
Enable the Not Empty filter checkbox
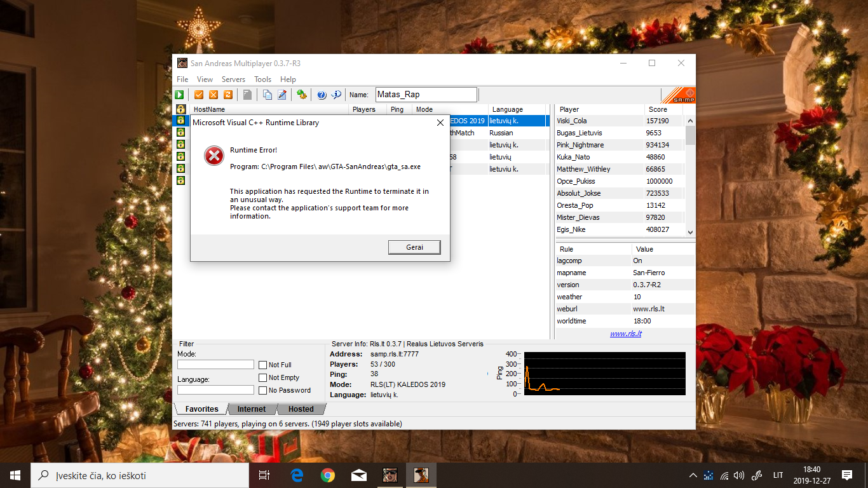(262, 377)
